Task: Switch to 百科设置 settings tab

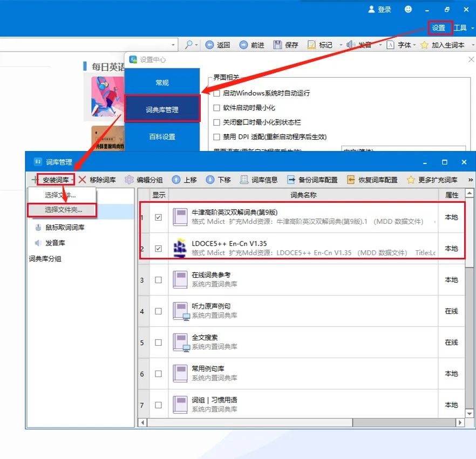Action: coord(163,137)
